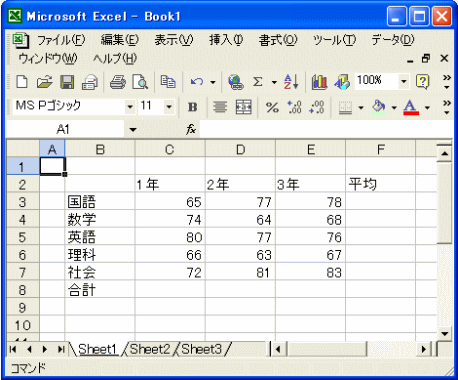Open the ファイル(F) menu
458x380 pixels.
(61, 40)
